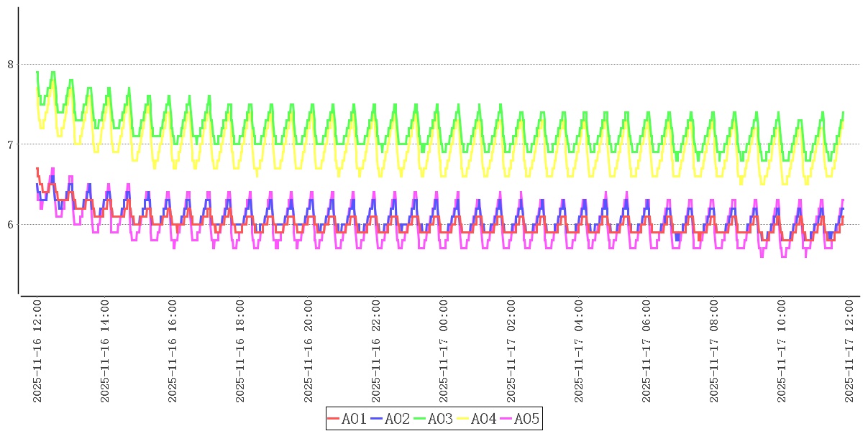
Task: Click the 2025-11-16 18:00 x-axis label
Action: [240, 351]
